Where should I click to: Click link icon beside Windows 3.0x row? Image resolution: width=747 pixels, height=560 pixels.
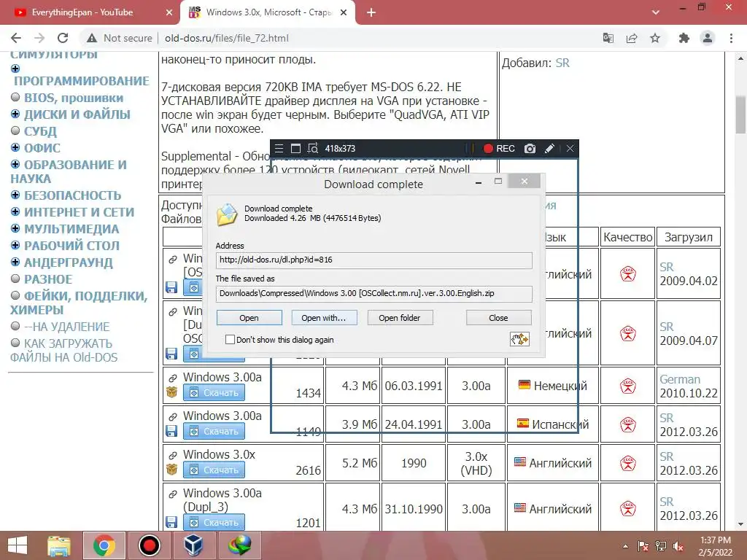click(x=172, y=455)
